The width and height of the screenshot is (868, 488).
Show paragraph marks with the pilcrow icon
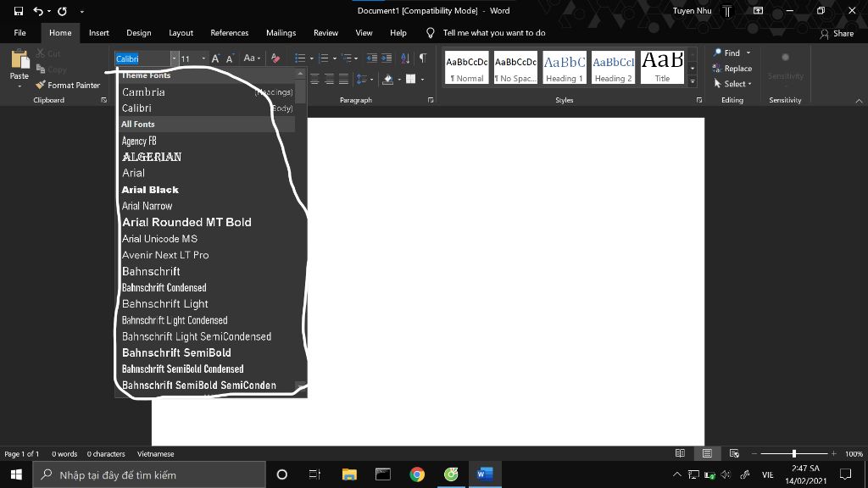click(423, 58)
